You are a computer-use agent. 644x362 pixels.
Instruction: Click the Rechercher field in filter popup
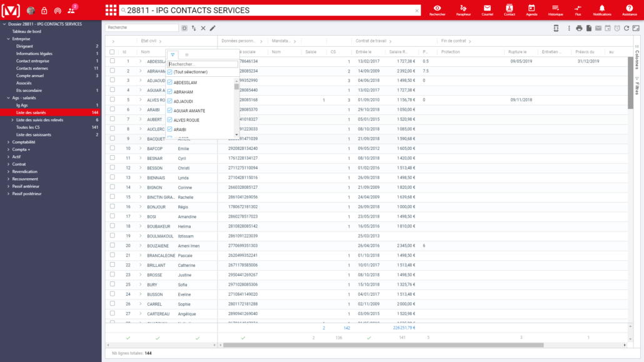pos(203,64)
